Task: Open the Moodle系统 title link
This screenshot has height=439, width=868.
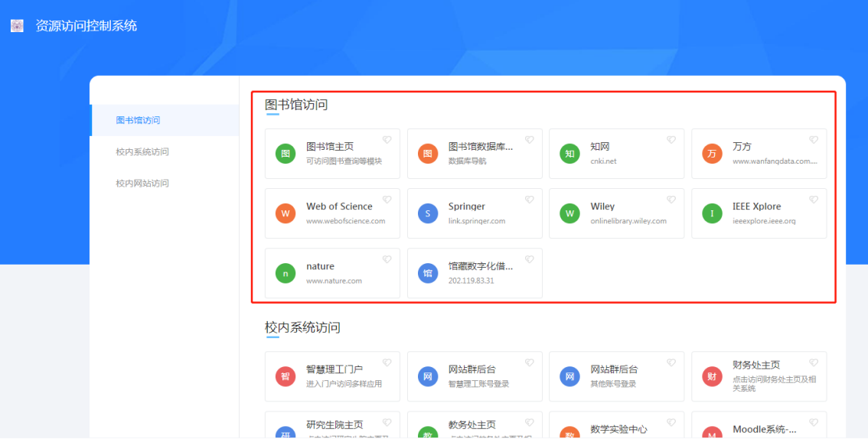Action: (x=765, y=430)
